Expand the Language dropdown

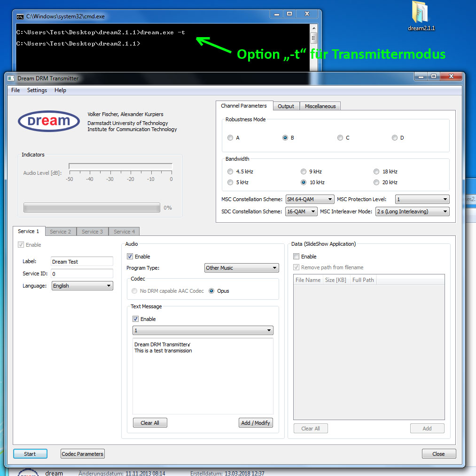coord(82,286)
